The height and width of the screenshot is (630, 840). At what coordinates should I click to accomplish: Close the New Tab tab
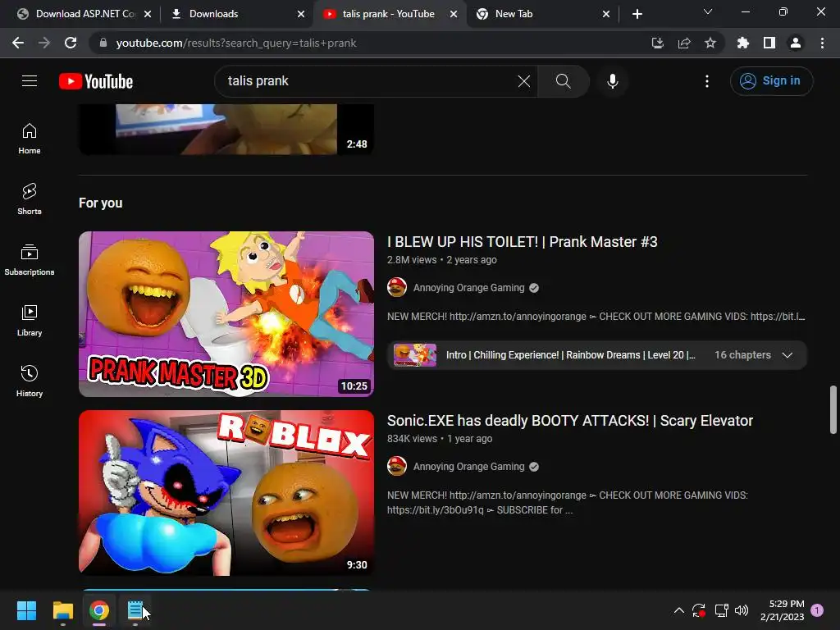click(606, 14)
